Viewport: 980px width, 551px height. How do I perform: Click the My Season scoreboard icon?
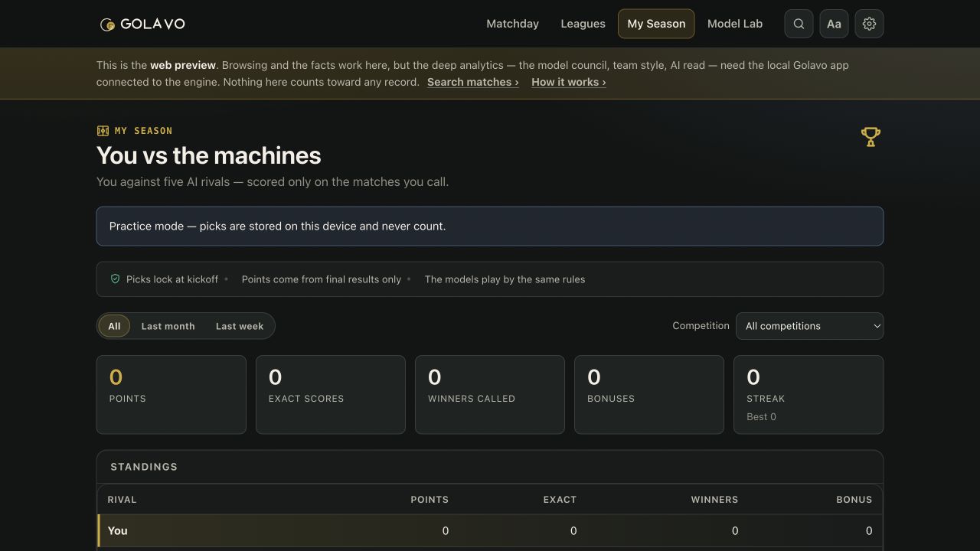click(103, 131)
